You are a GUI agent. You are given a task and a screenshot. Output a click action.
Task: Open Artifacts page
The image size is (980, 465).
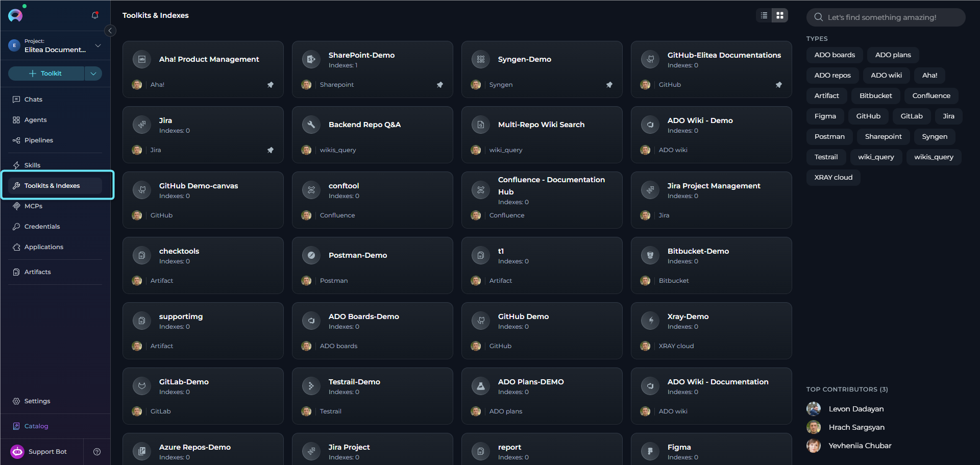click(55, 272)
